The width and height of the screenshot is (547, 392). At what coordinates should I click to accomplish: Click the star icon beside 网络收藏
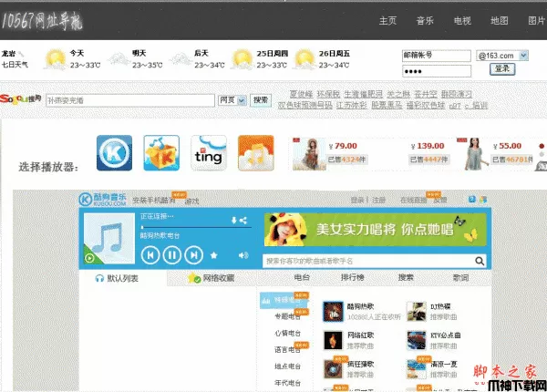click(193, 278)
